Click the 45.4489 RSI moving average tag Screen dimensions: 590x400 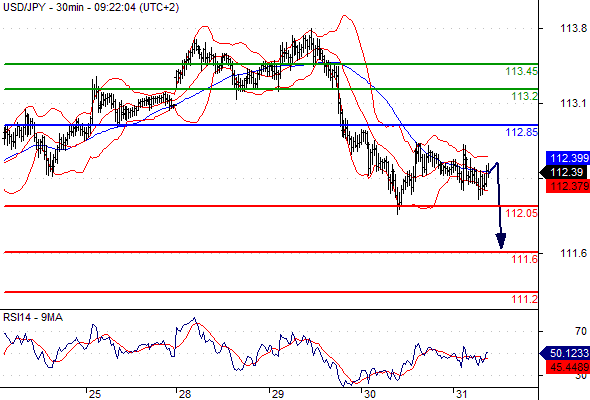568,367
